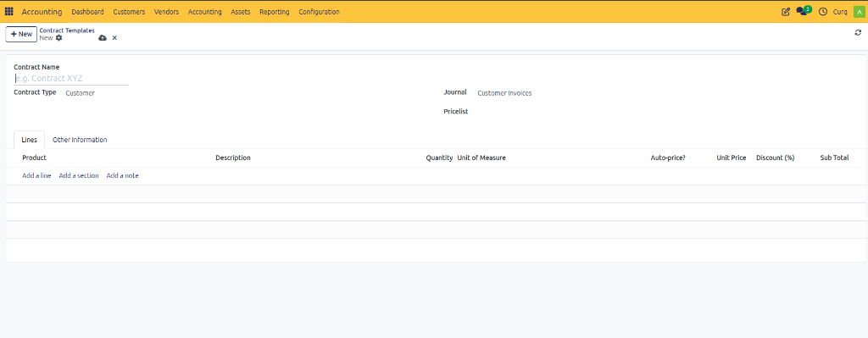
Task: Click the New button
Action: point(21,34)
